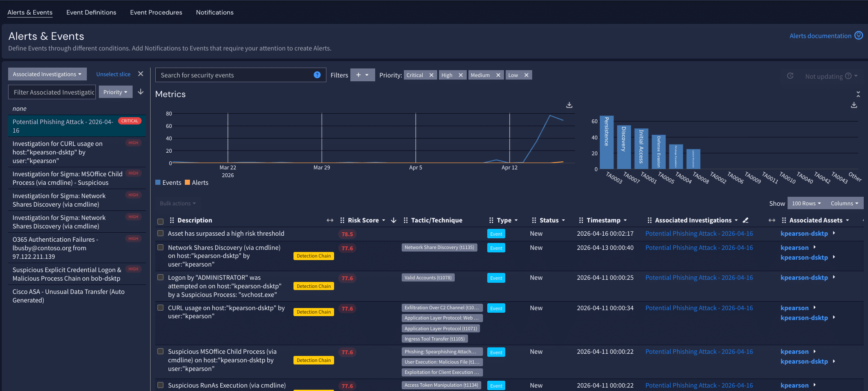The height and width of the screenshot is (391, 868).
Task: Open Potential Phishing Attack link in the first row
Action: (x=699, y=234)
